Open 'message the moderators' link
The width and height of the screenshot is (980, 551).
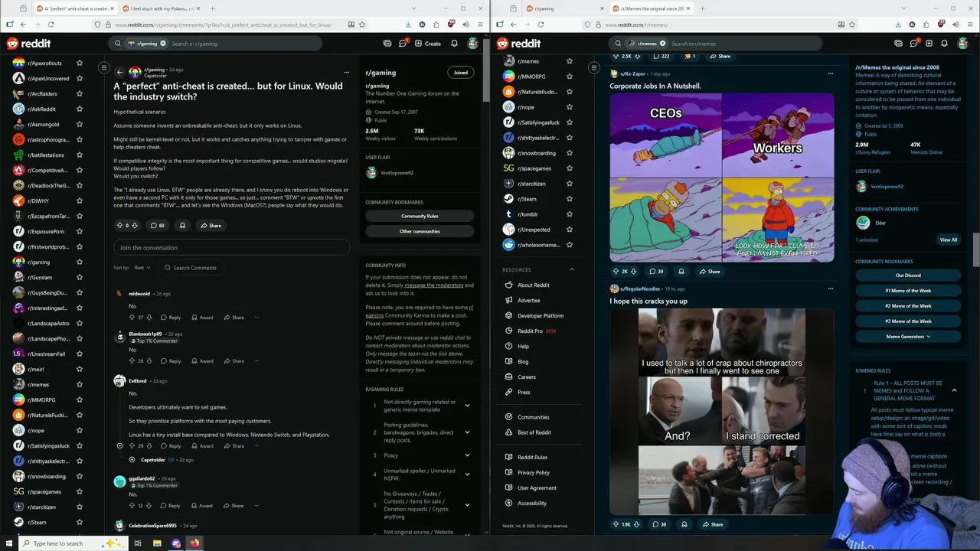point(434,285)
